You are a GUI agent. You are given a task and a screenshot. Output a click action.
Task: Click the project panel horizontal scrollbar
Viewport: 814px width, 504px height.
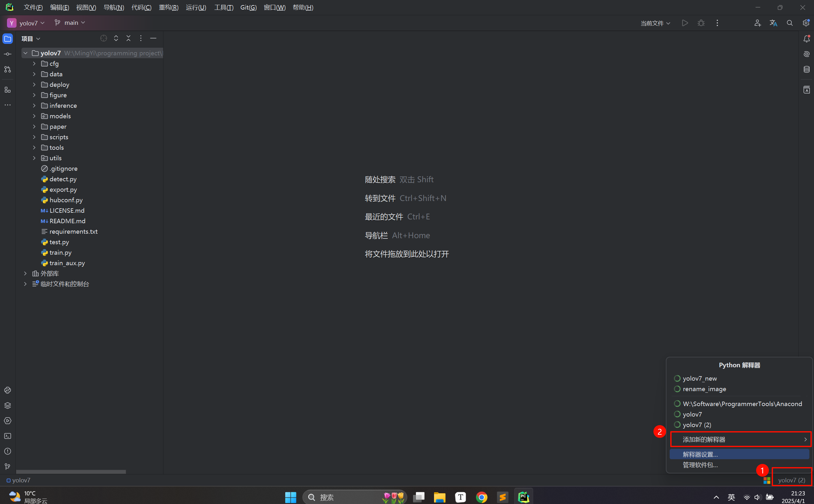[71, 472]
